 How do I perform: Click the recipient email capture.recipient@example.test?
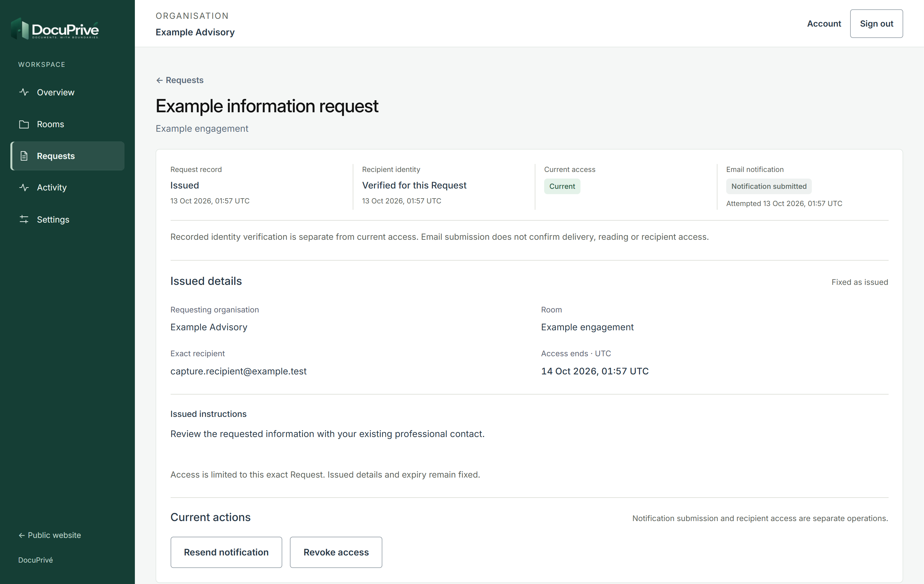pyautogui.click(x=238, y=371)
